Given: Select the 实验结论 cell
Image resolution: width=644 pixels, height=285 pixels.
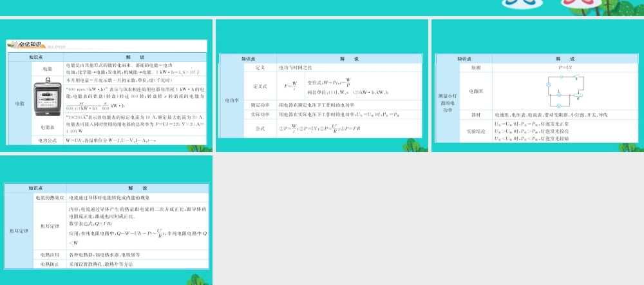Looking at the screenshot, I should tap(476, 131).
